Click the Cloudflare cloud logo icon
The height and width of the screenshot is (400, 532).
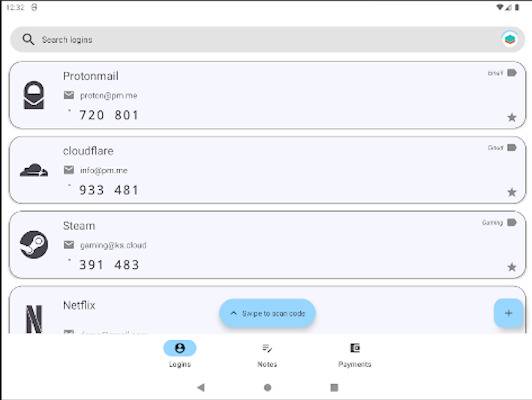point(34,170)
